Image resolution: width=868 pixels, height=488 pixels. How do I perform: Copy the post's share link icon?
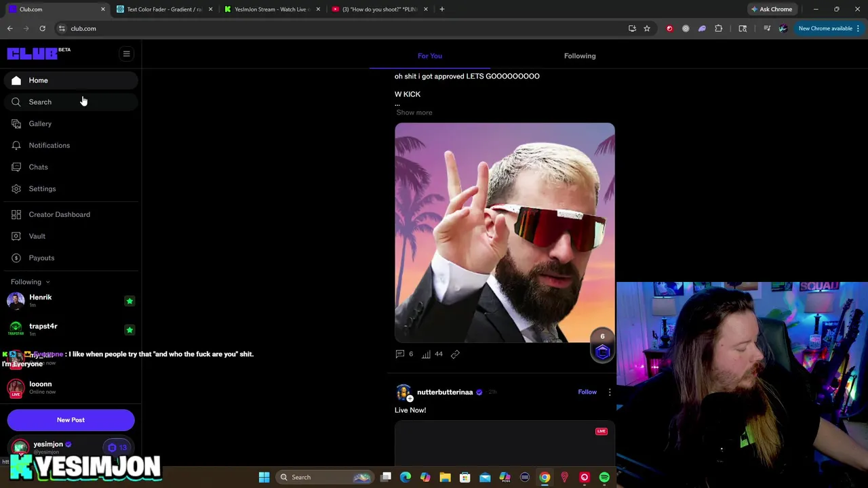455,354
